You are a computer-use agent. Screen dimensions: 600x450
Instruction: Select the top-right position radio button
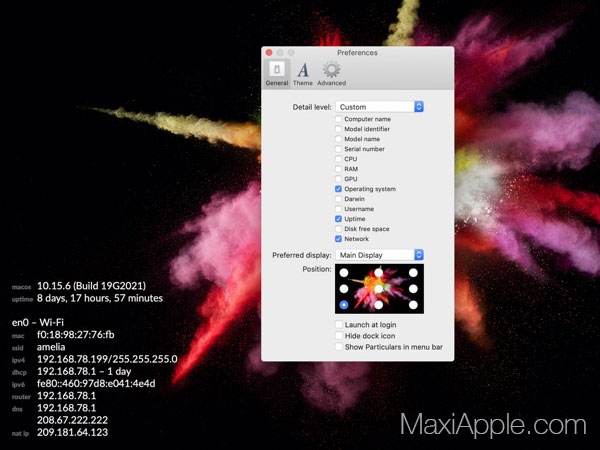(413, 272)
